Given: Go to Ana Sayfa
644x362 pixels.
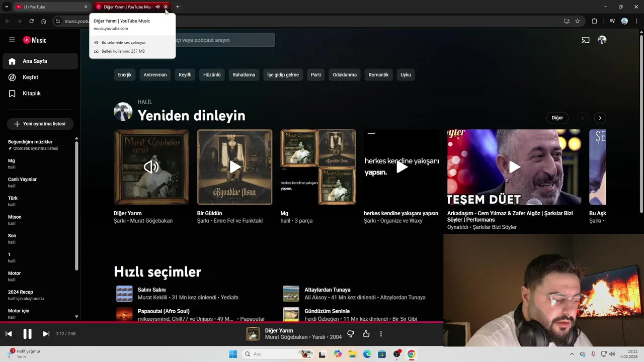Looking at the screenshot, I should 39,61.
